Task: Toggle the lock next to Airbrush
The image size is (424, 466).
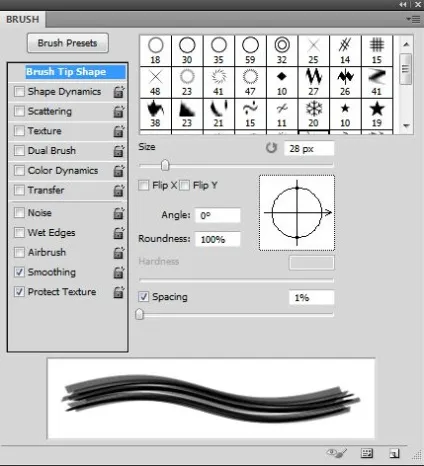Action: tap(119, 252)
